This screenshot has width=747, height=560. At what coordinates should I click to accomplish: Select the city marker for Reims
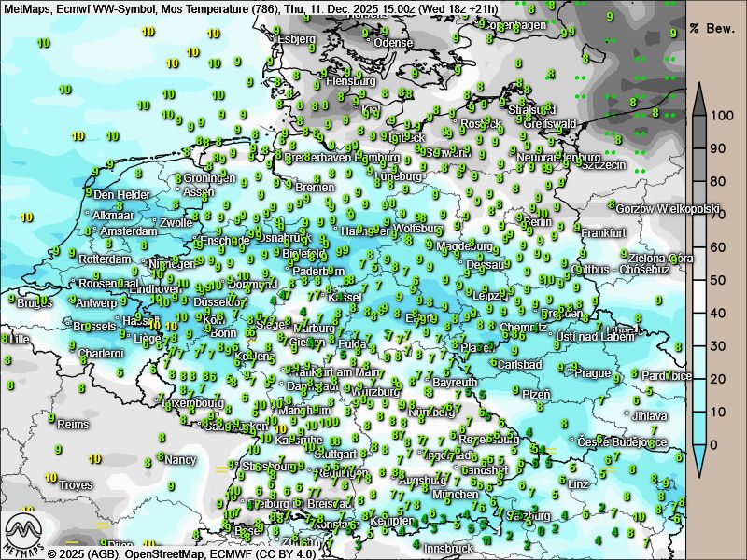coord(53,423)
